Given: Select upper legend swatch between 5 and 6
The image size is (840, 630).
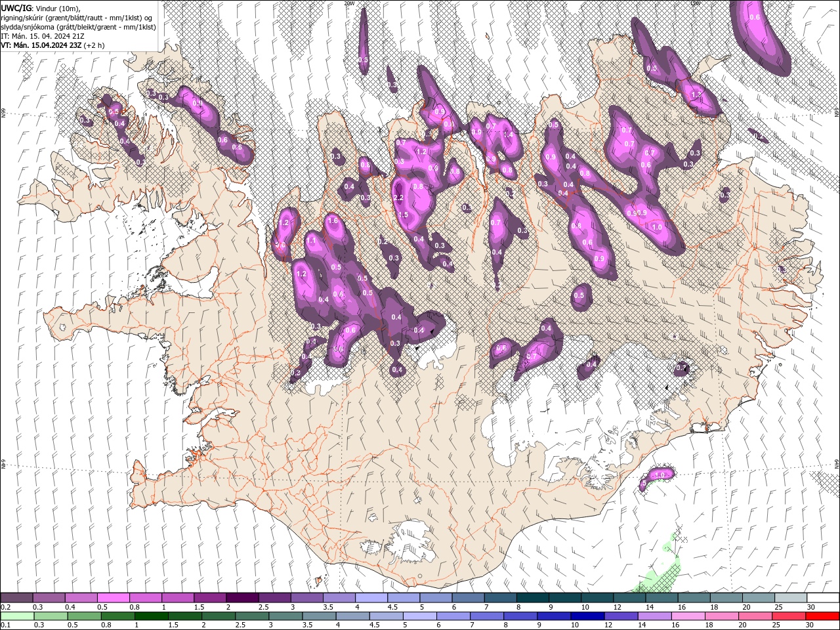Looking at the screenshot, I should (x=436, y=598).
